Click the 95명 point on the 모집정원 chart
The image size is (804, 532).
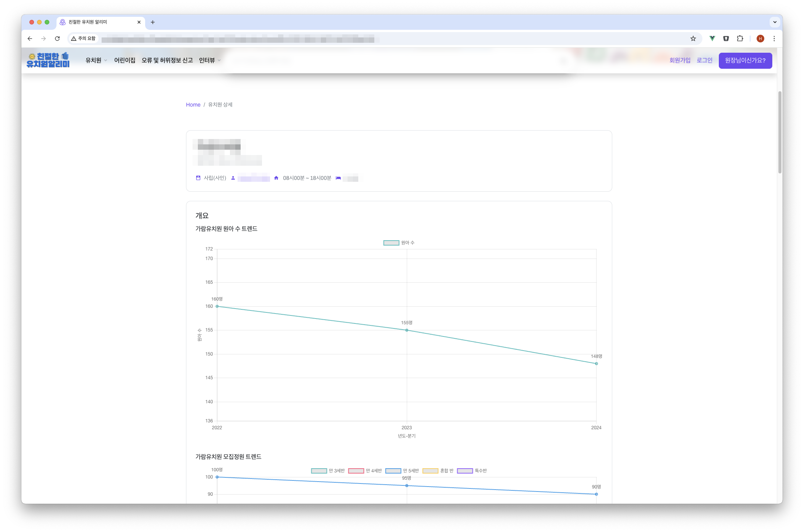click(407, 486)
